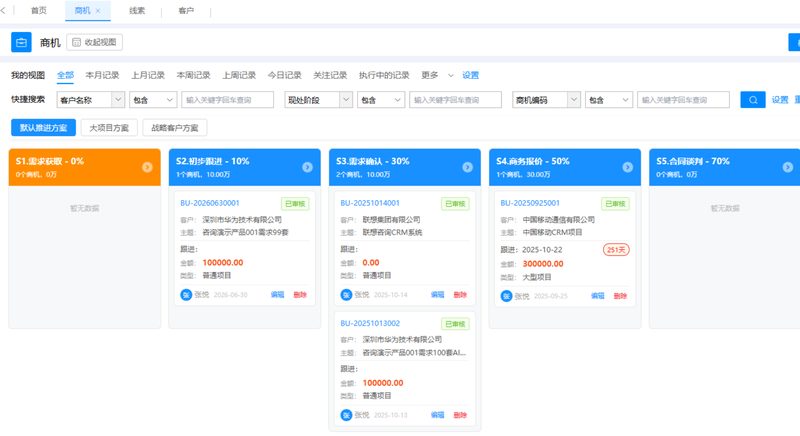Focus keyword input for 客户名称 search
This screenshot has height=436, width=800.
[228, 100]
